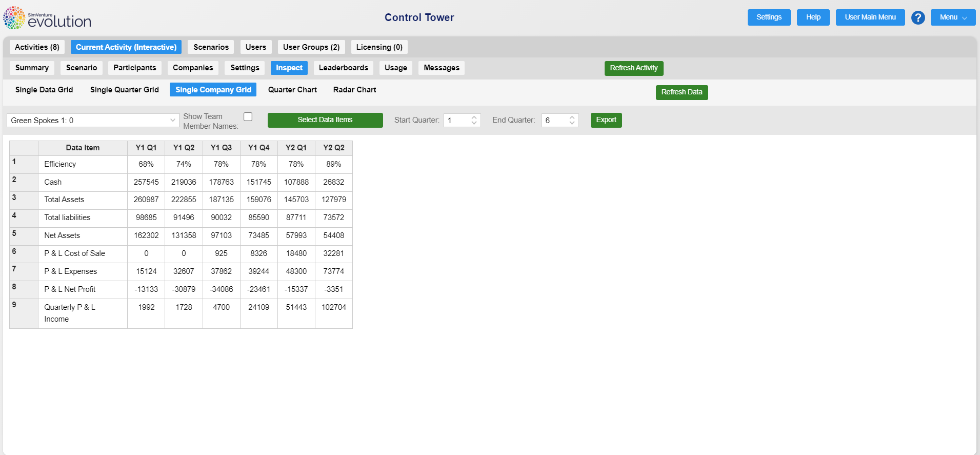
Task: Go to the Scenario sub-tab
Action: (82, 68)
